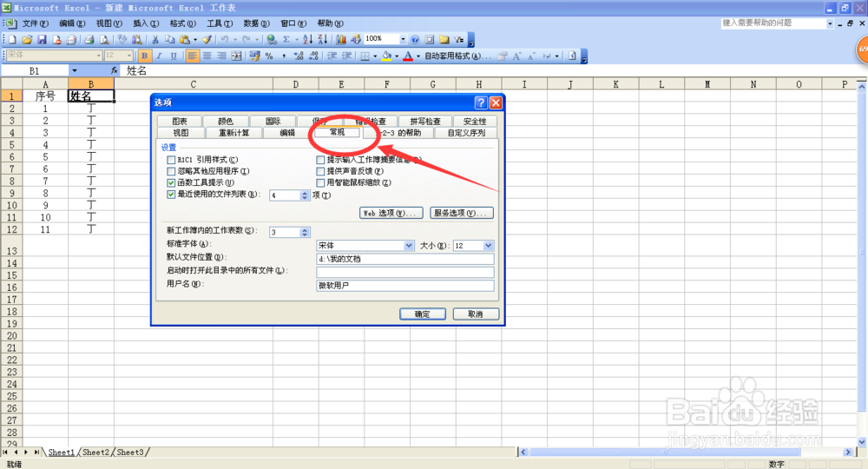Screen dimensions: 868x469
Task: Apply the yellow fill color bucket
Action: tap(387, 56)
